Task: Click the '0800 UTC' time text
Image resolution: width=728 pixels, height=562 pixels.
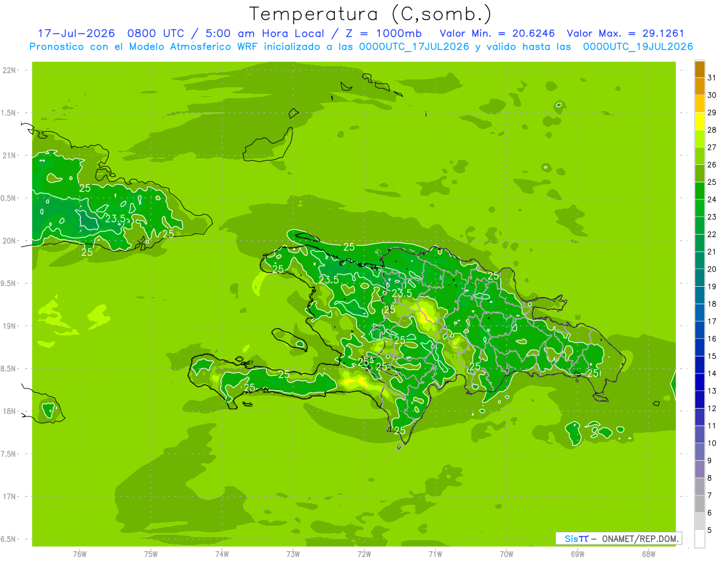Action: pos(156,33)
